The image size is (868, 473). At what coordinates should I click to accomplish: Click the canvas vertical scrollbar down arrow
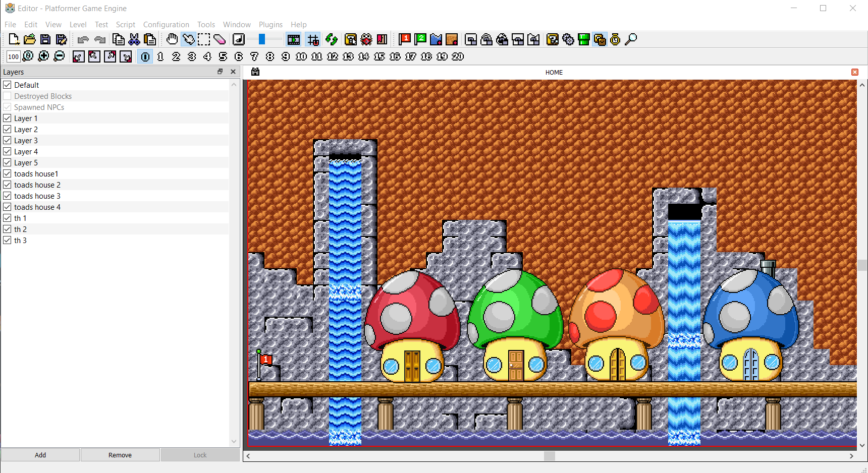862,445
